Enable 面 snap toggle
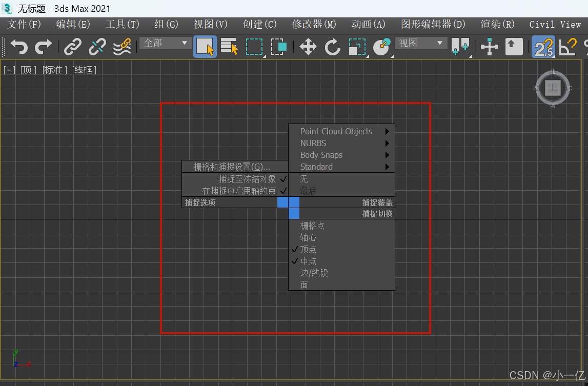This screenshot has width=588, height=386. click(x=341, y=285)
